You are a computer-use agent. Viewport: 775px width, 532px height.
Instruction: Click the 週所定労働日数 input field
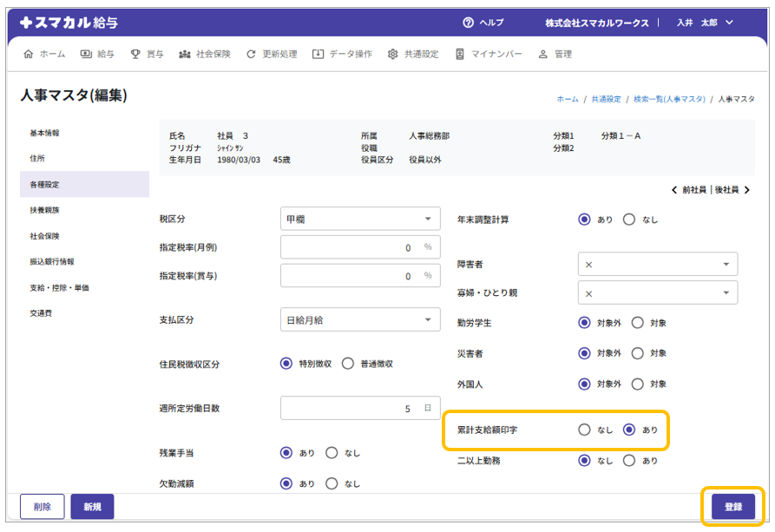point(360,409)
